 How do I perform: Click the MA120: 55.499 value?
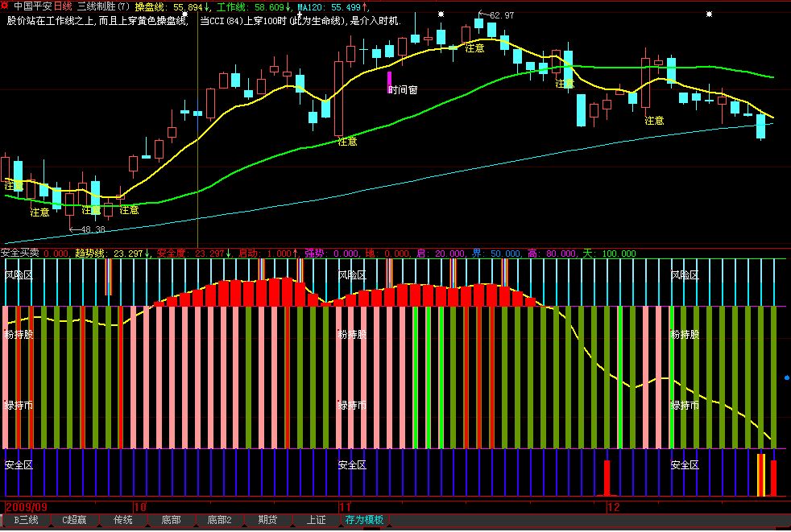click(333, 7)
